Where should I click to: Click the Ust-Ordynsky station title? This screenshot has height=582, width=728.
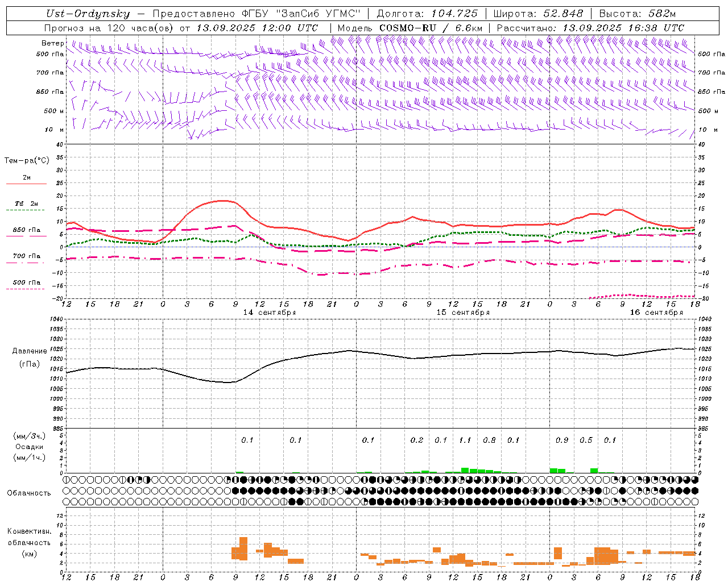coord(88,14)
